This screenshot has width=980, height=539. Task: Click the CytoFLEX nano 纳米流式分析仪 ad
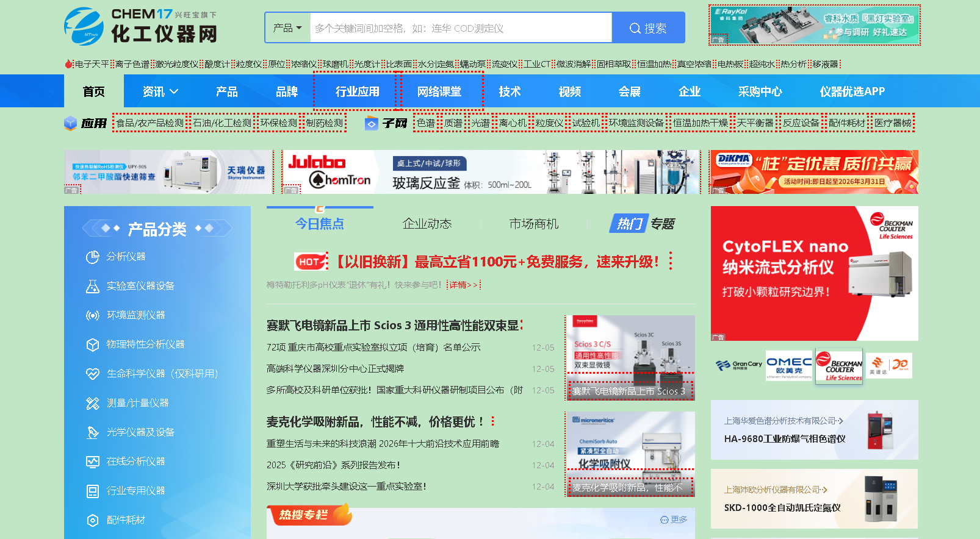815,273
